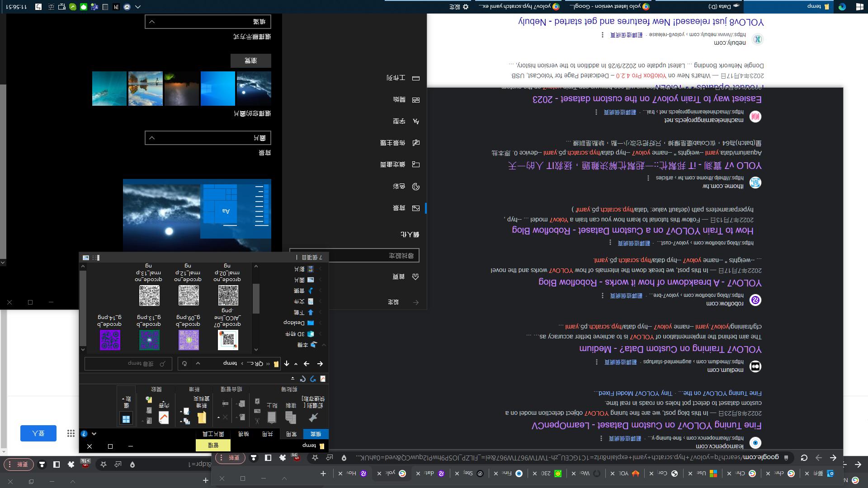Click the undo icon in Explorer quick access toolbar
Screen dimensions: 868x488
coord(313,379)
